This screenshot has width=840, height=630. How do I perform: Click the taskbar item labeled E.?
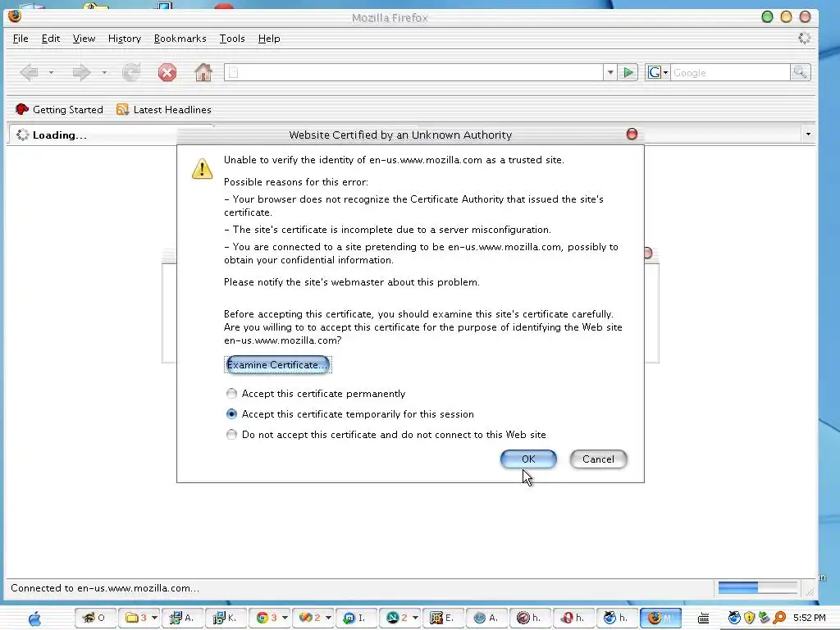click(442, 618)
